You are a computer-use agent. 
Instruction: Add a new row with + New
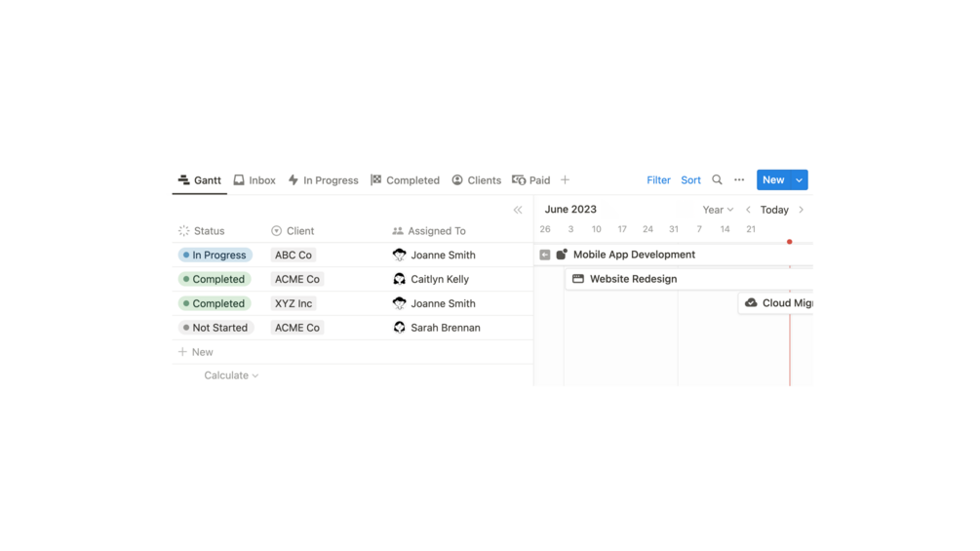pos(196,352)
